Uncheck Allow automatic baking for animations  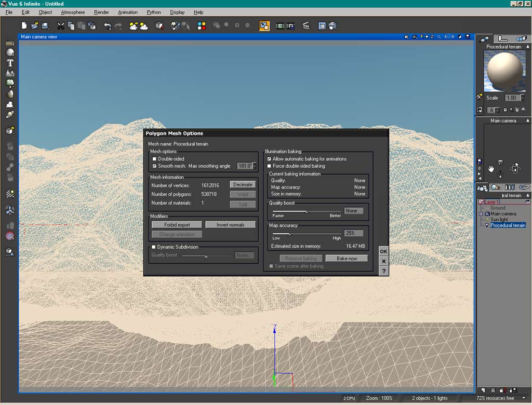click(x=269, y=159)
